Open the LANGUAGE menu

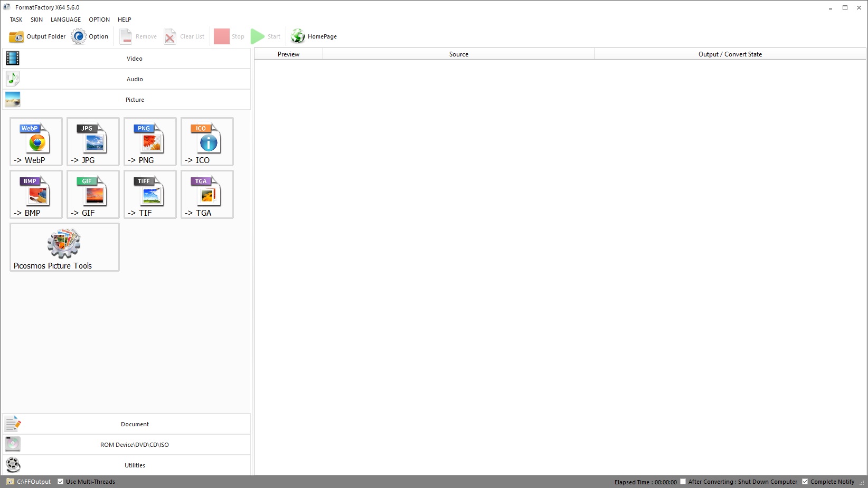pos(65,20)
